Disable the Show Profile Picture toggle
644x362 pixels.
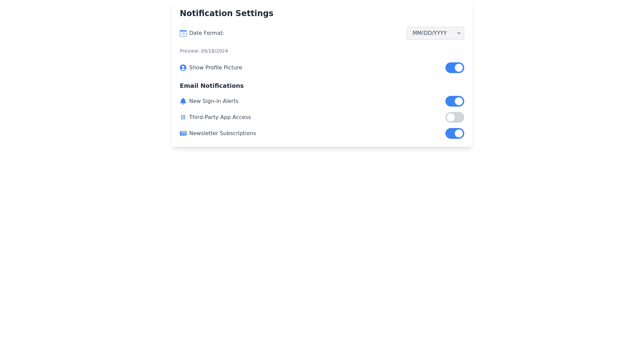(x=454, y=68)
